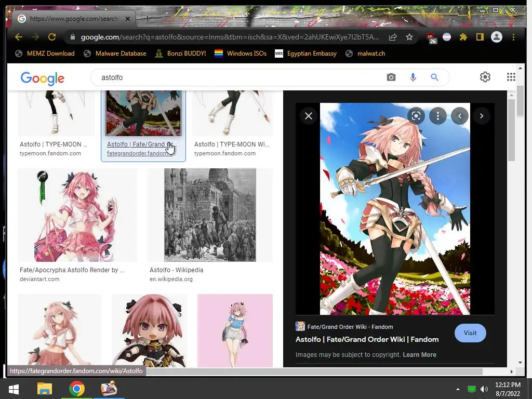The width and height of the screenshot is (532, 399).
Task: Click the horizontal scrollbar right arrow
Action: [x=512, y=371]
